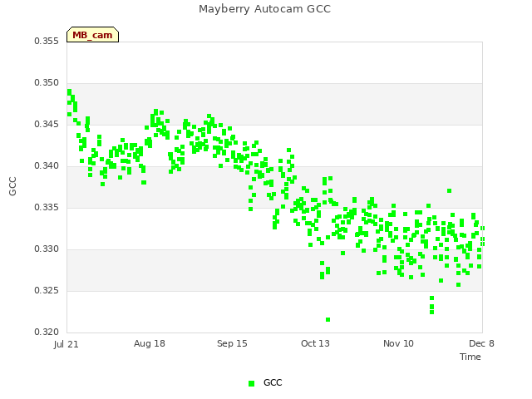
Task: Click the MB_cam label tag
Action: (92, 35)
